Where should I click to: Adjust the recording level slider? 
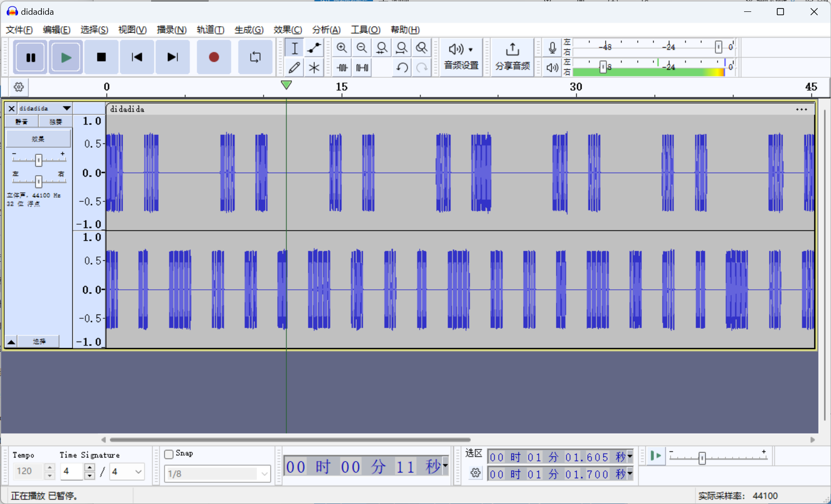click(x=718, y=47)
